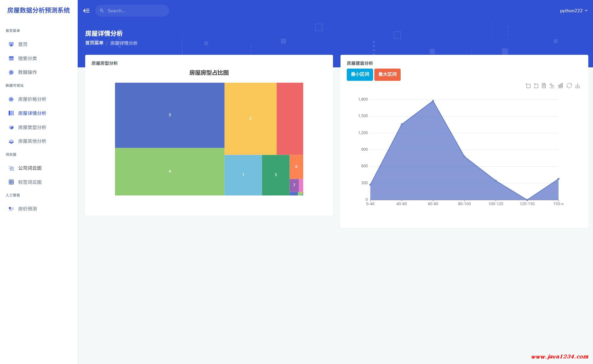Click the zoom reset (back) icon
This screenshot has width=593, height=364.
[536, 86]
